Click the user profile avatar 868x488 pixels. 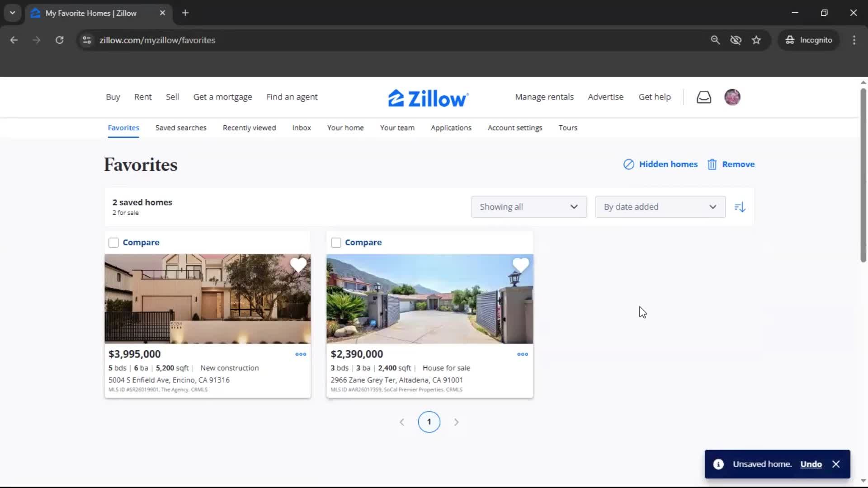732,97
